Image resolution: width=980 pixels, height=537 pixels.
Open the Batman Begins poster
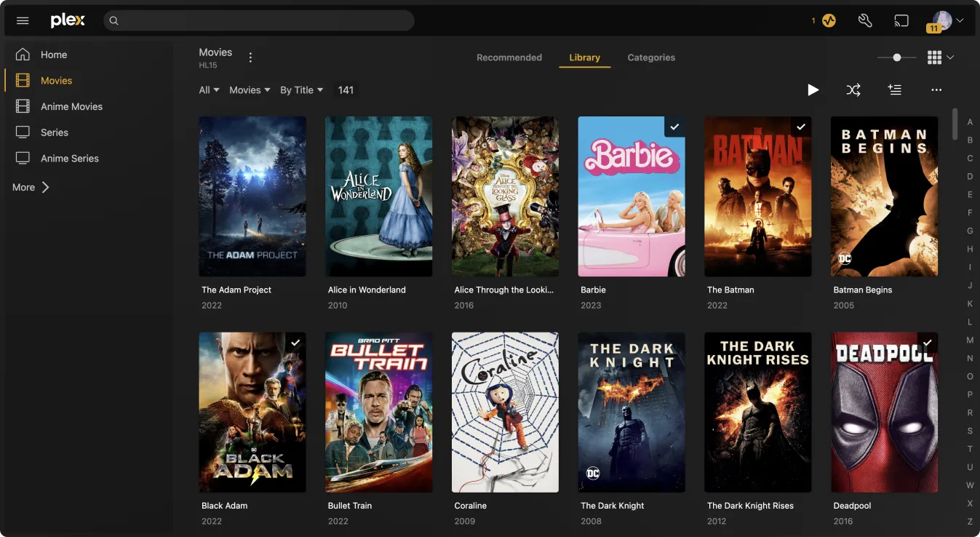coord(885,196)
